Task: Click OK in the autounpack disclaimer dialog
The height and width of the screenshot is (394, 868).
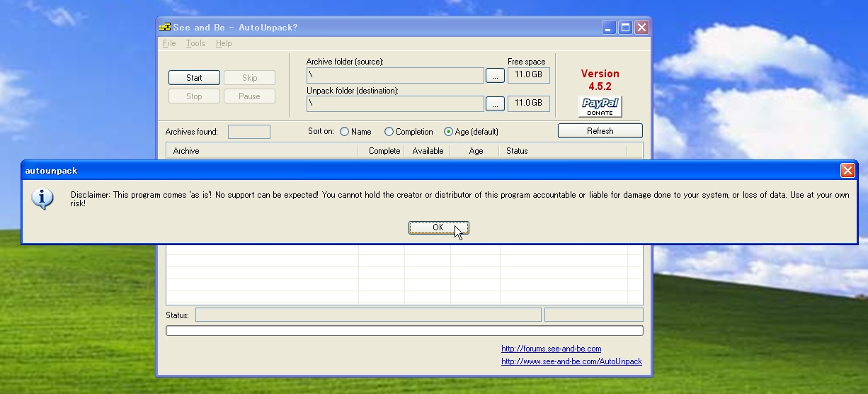Action: pos(438,227)
